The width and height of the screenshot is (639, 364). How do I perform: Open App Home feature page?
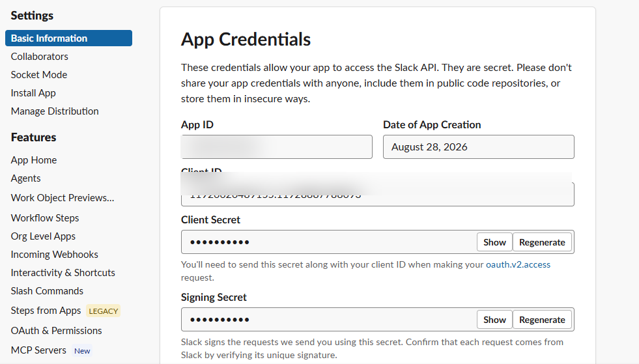pyautogui.click(x=34, y=160)
